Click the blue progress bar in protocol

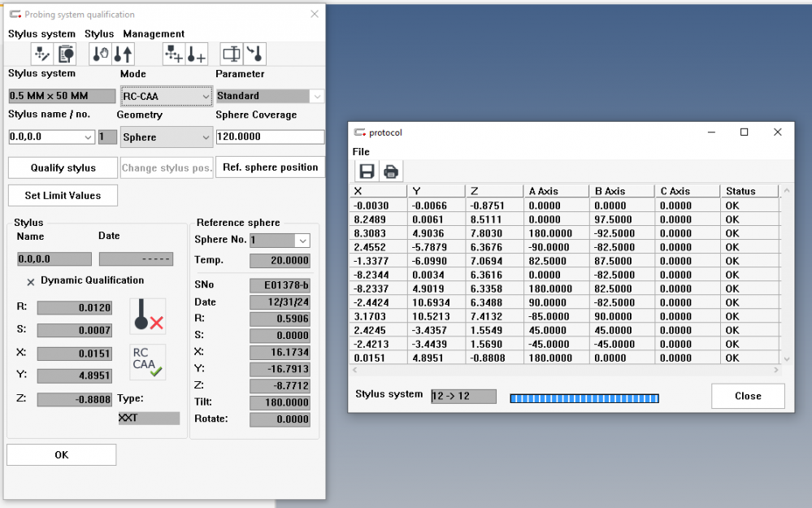(x=584, y=398)
